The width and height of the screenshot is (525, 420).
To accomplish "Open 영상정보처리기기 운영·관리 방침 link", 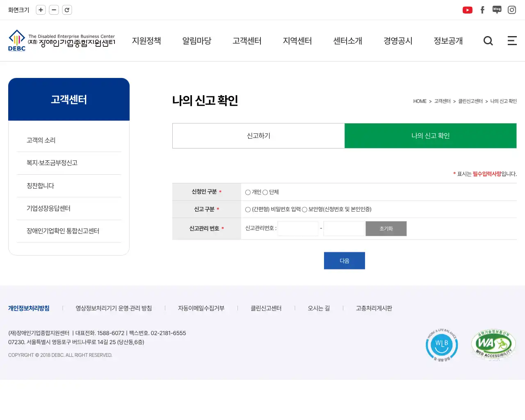I will [114, 308].
